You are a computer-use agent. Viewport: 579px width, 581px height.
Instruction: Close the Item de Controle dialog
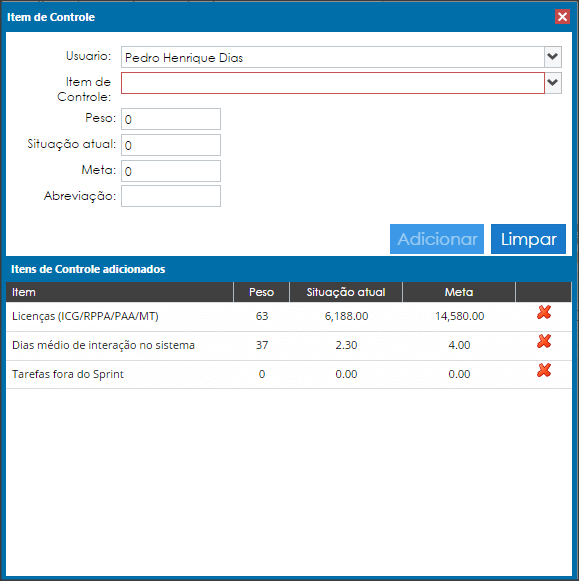pyautogui.click(x=562, y=17)
